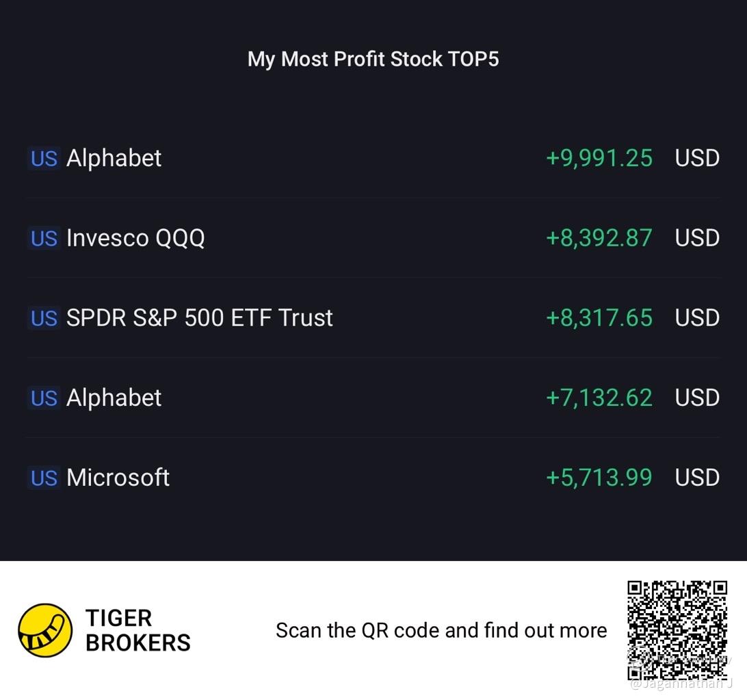Click the US badge beside Invesco QQQ

[x=44, y=238]
